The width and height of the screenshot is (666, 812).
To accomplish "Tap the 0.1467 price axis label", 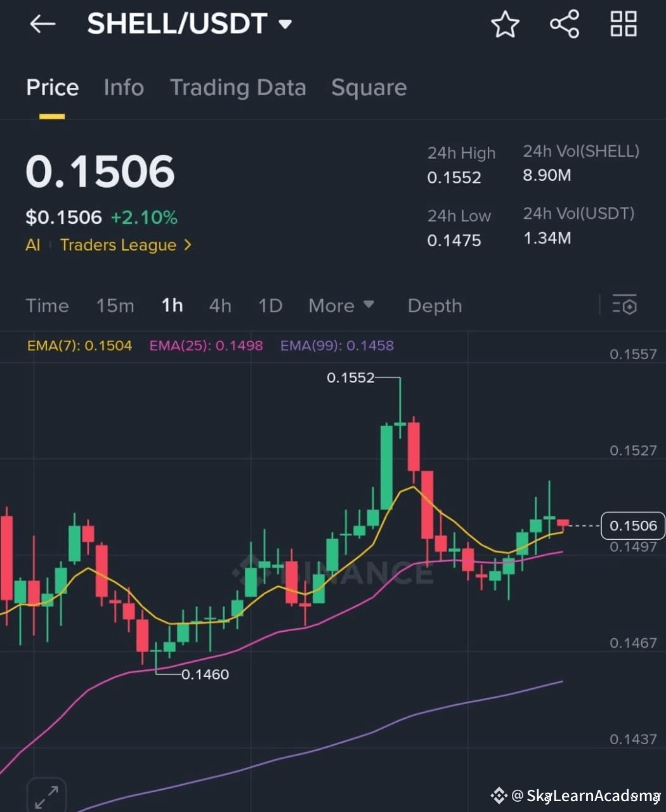I will coord(633,643).
